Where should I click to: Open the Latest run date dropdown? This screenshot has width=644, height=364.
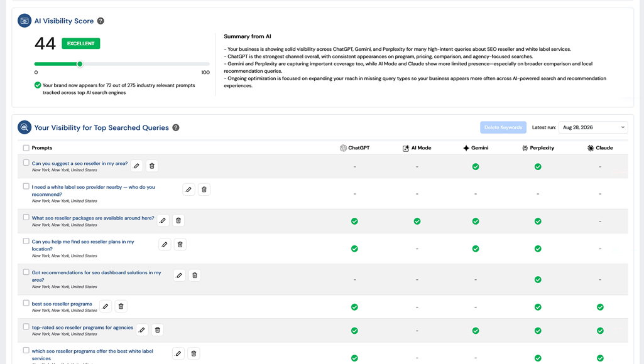tap(593, 127)
